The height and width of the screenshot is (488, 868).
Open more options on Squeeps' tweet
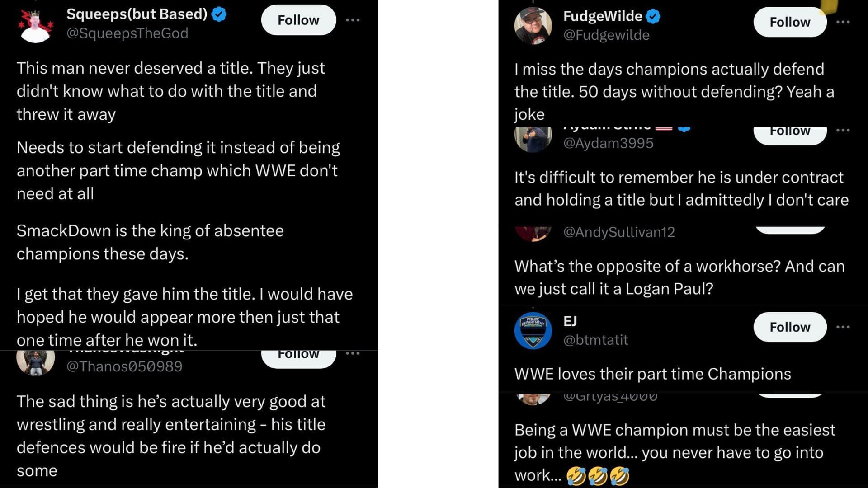(352, 19)
